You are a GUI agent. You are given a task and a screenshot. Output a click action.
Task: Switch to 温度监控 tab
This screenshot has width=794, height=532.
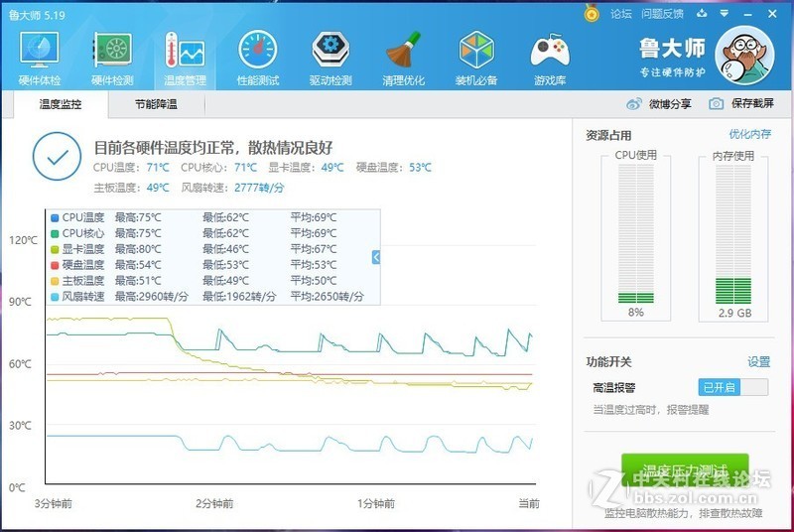pos(61,104)
